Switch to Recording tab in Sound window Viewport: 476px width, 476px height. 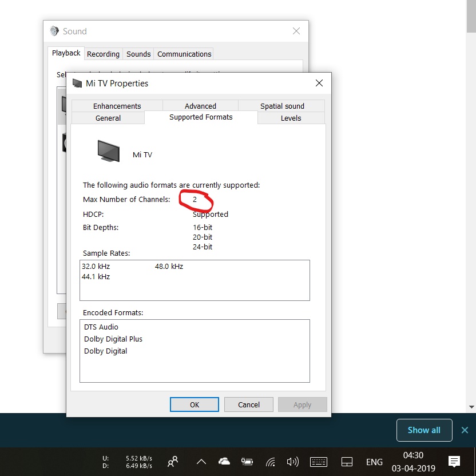(x=103, y=54)
